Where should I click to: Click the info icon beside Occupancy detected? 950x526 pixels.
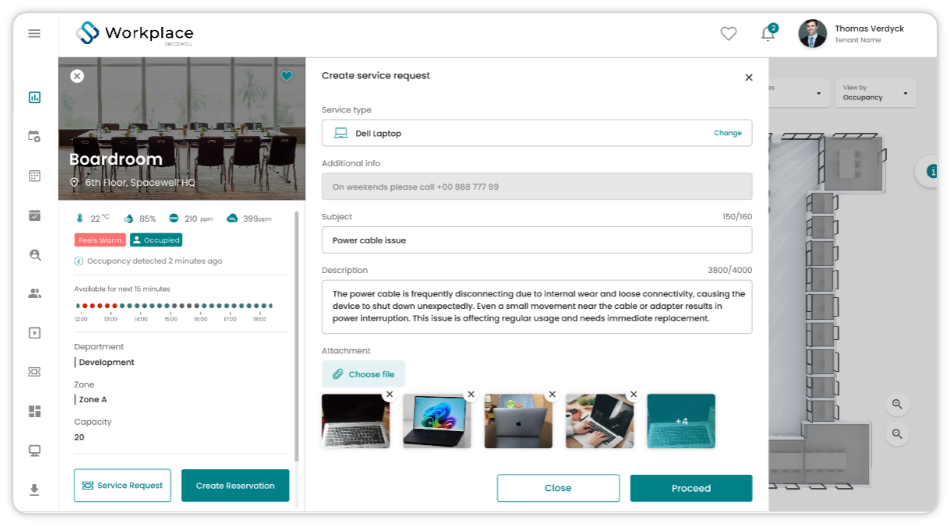click(79, 261)
